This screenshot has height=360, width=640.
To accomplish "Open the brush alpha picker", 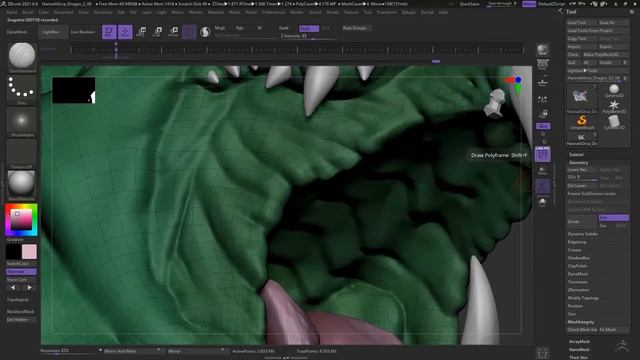I will tap(21, 121).
